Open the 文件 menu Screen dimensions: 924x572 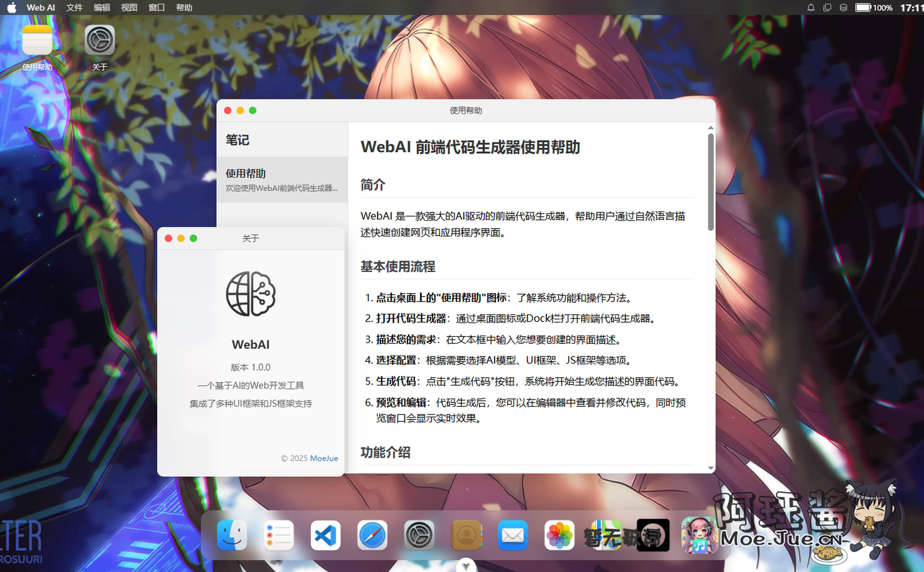[74, 8]
